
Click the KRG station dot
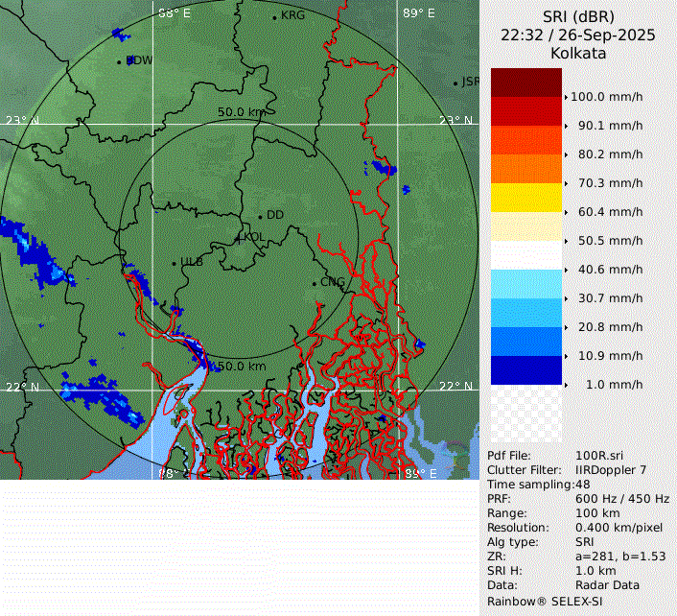[274, 17]
